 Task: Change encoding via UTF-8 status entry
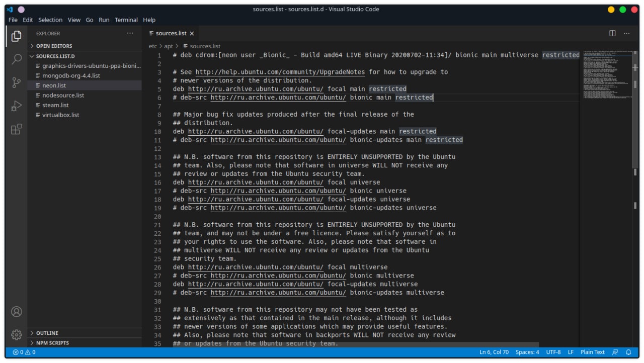(x=553, y=352)
